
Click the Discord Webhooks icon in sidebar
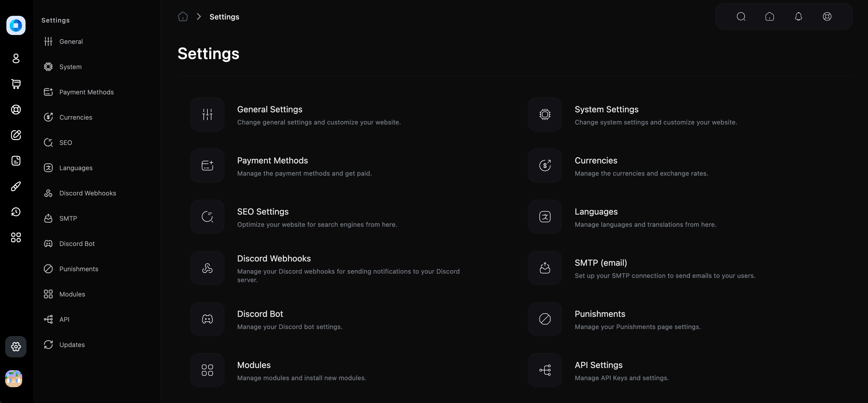point(49,193)
